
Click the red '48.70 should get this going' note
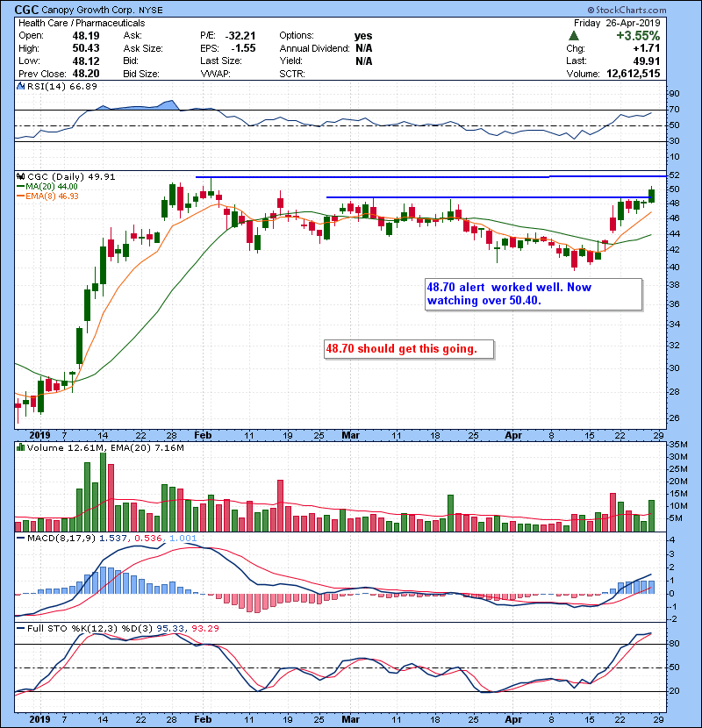coord(408,349)
